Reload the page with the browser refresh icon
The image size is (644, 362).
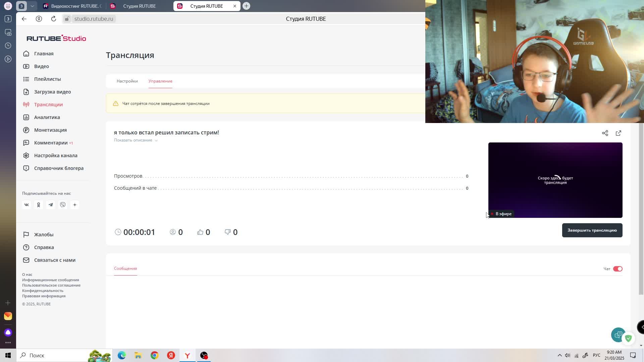point(54,19)
